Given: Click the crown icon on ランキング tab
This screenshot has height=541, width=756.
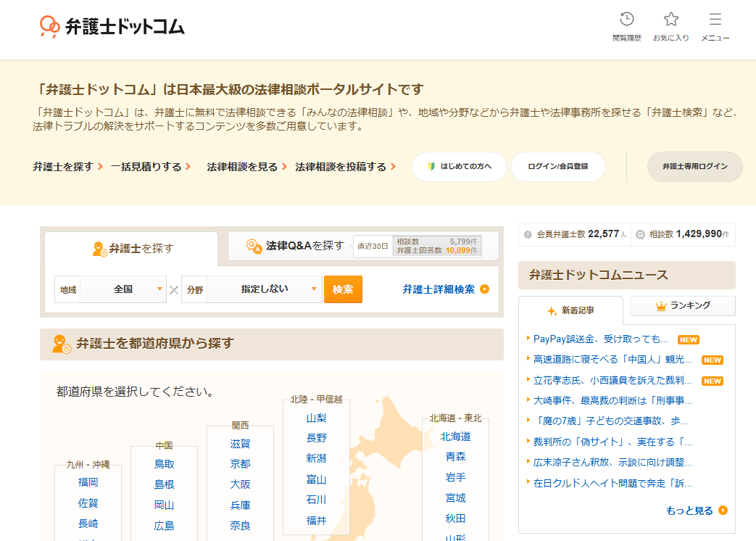Looking at the screenshot, I should point(660,306).
